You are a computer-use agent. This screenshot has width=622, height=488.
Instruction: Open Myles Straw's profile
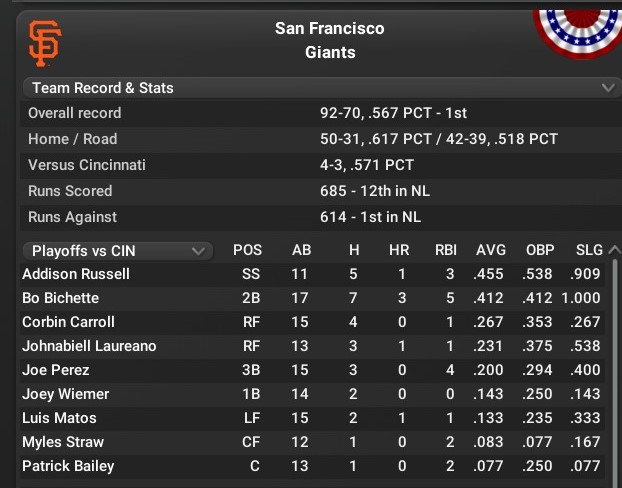click(63, 442)
